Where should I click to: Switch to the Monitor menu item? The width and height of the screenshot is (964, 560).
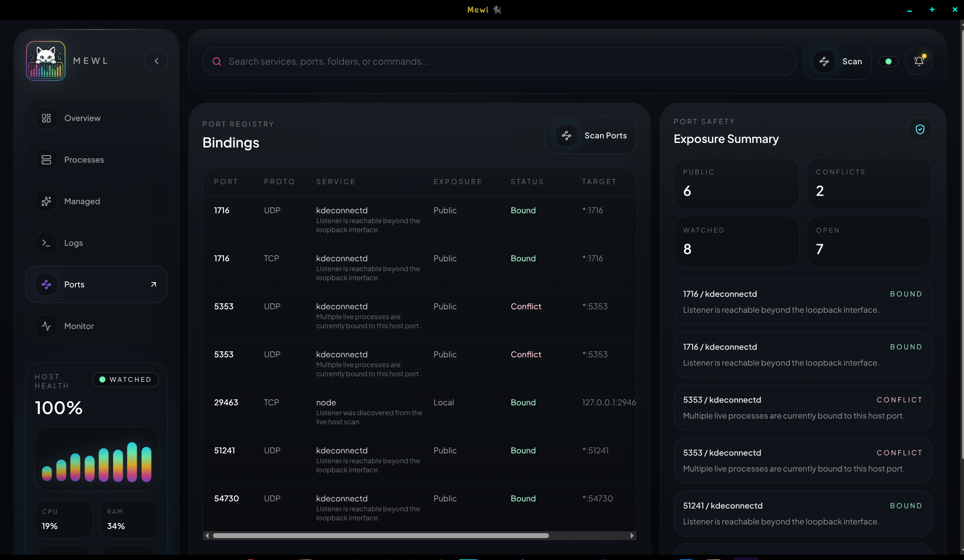tap(79, 326)
